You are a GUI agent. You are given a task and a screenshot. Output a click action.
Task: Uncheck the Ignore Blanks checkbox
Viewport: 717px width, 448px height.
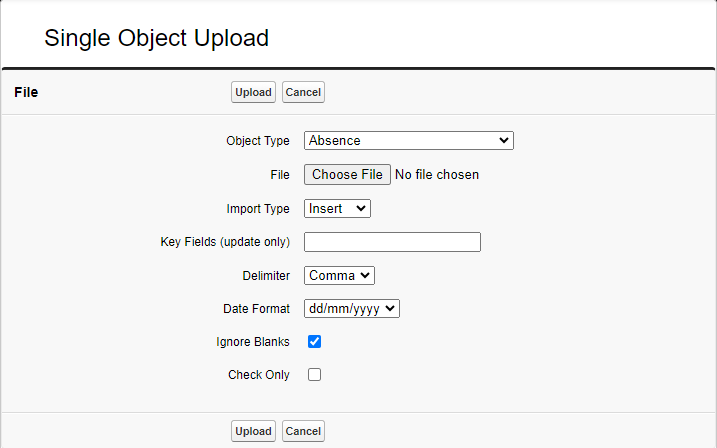pos(315,342)
